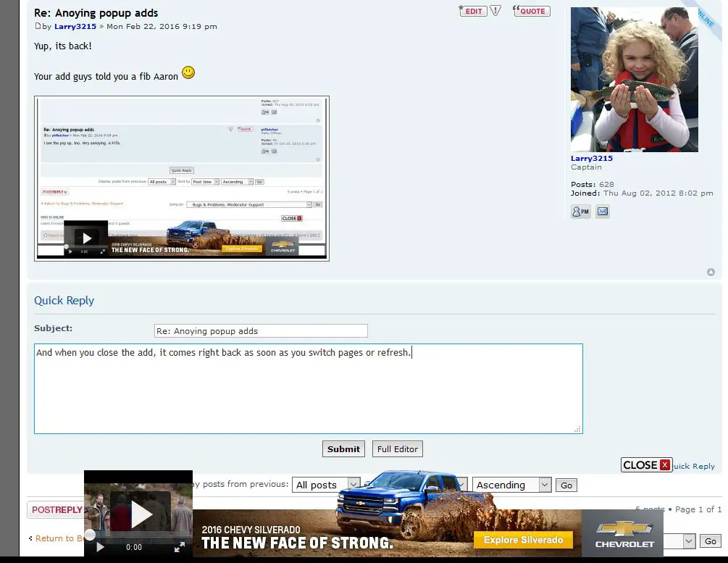Click the Post Reply button
Viewport: 728px width, 563px height.
tap(57, 510)
